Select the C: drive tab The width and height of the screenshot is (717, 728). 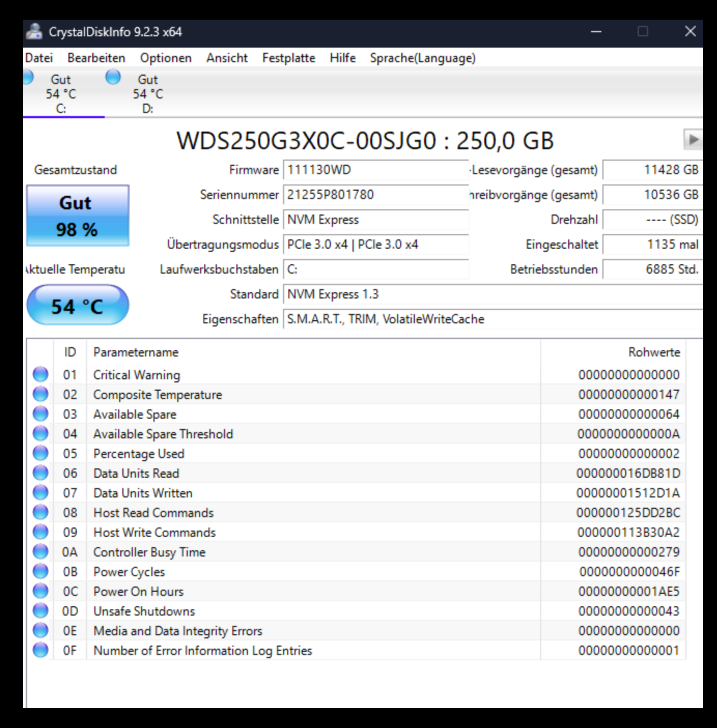[61, 94]
